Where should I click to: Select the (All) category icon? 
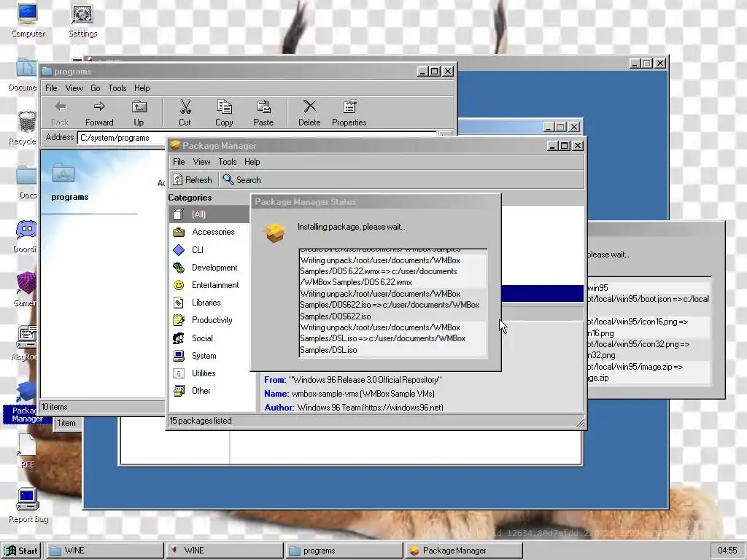pos(179,214)
